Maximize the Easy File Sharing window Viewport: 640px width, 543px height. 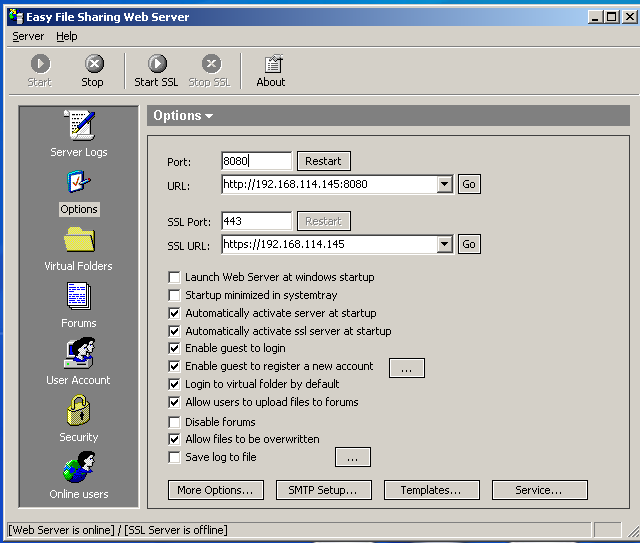click(x=612, y=17)
